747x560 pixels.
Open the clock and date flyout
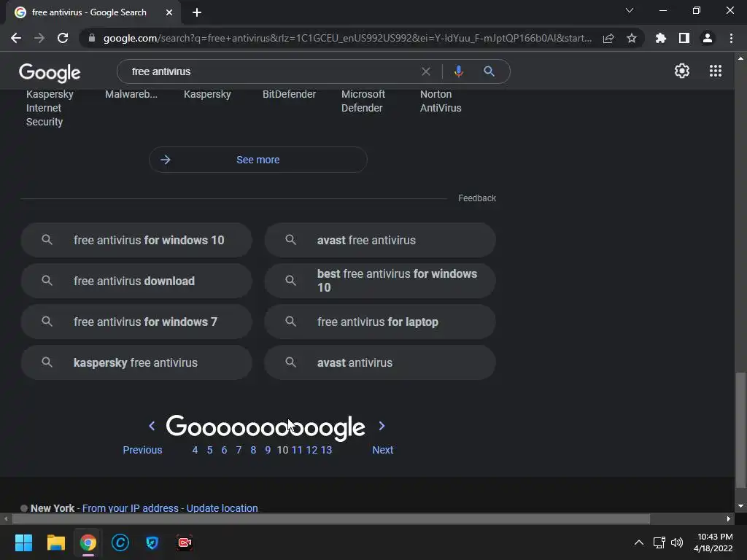pyautogui.click(x=713, y=542)
